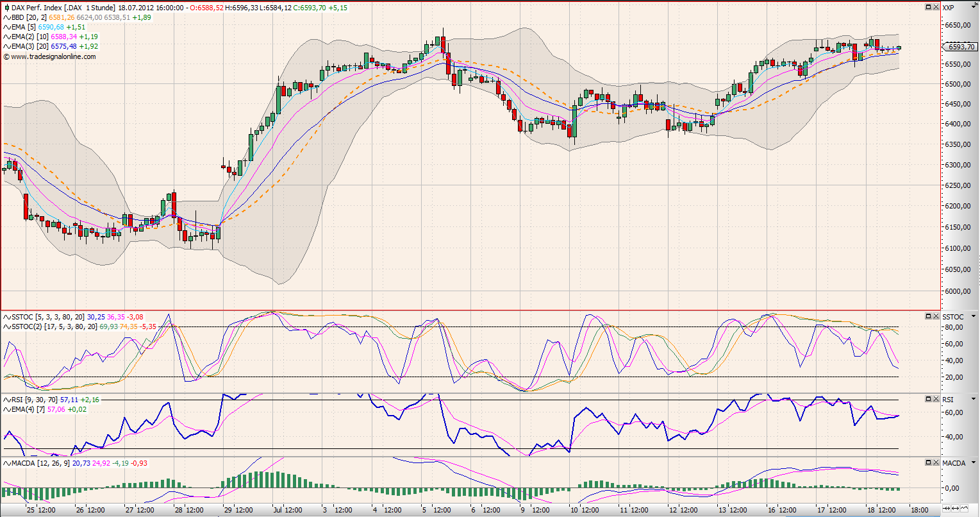The image size is (980, 517).
Task: Maximize the RSI indicator pane
Action: tap(927, 399)
